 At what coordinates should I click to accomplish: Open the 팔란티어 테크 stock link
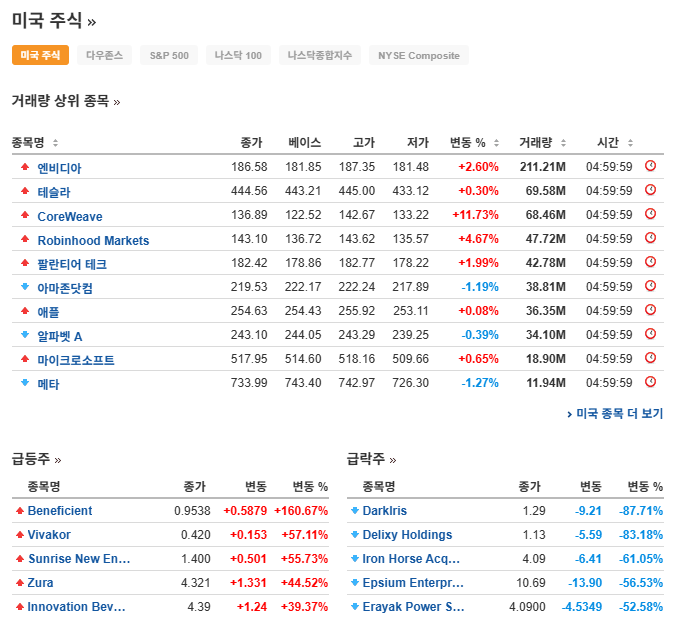pos(72,264)
